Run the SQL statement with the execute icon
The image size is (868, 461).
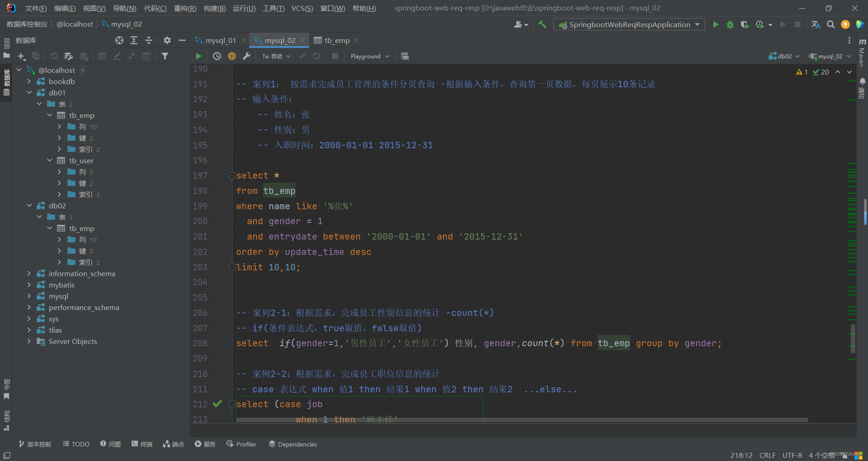198,56
